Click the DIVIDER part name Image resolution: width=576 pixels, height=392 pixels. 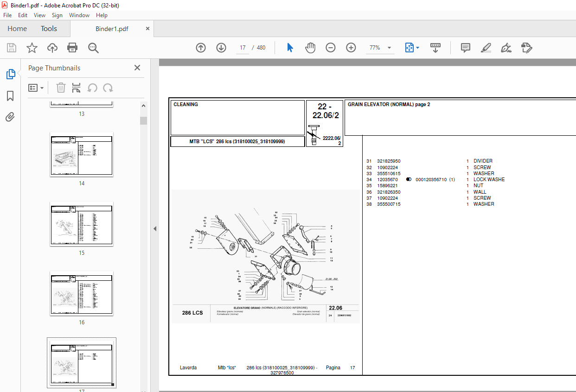pyautogui.click(x=483, y=161)
